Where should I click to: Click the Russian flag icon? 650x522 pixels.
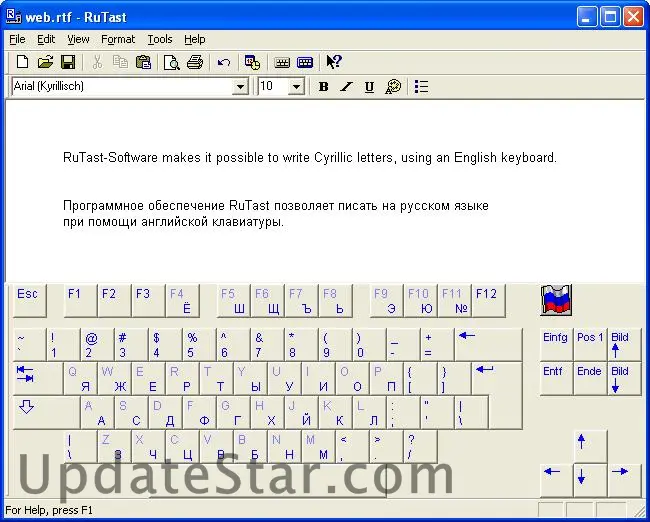(555, 298)
